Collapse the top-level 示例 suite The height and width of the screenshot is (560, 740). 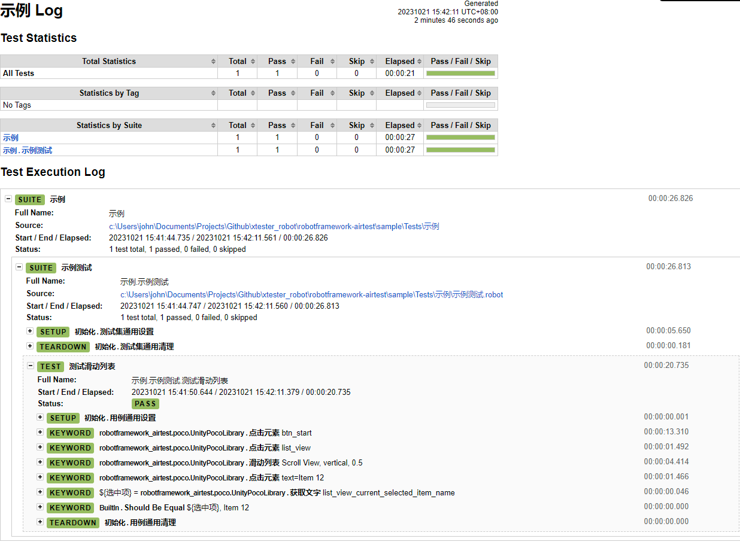click(x=8, y=199)
